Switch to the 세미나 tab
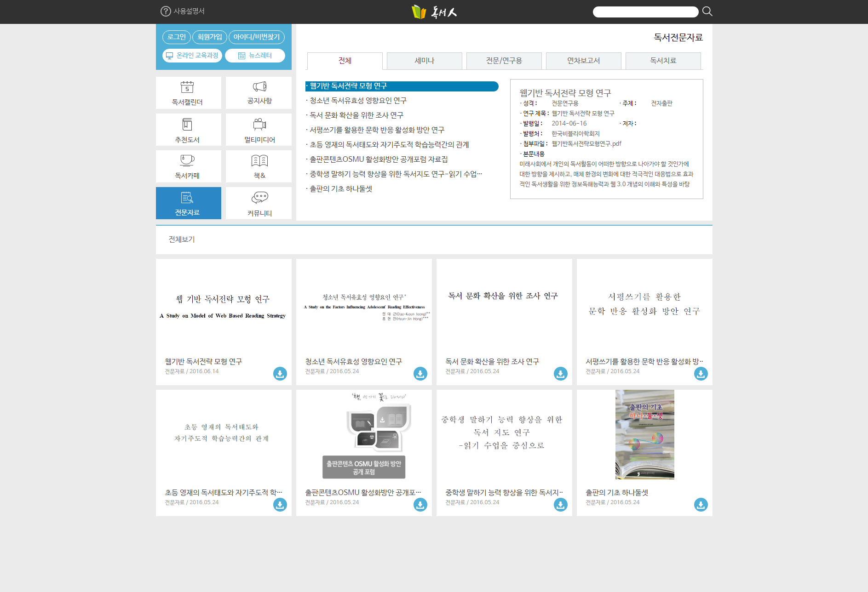Viewport: 868px width, 592px height. click(x=424, y=61)
